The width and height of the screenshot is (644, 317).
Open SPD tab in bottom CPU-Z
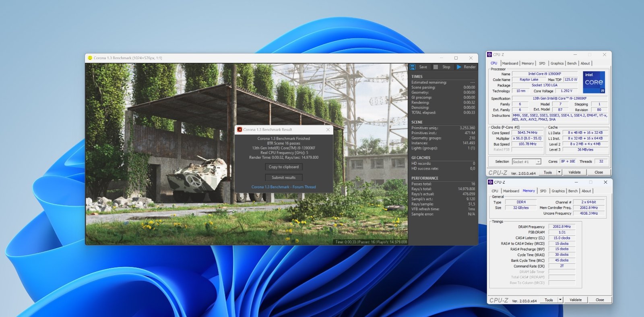click(x=543, y=191)
